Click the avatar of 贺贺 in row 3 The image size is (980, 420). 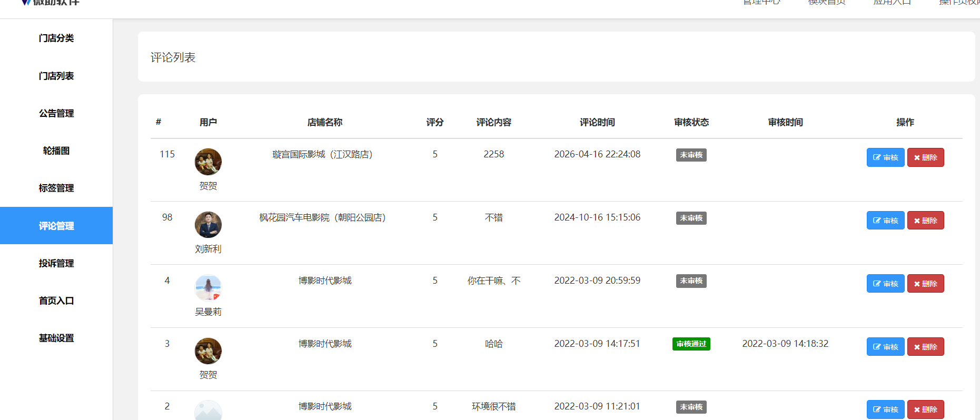pyautogui.click(x=208, y=351)
